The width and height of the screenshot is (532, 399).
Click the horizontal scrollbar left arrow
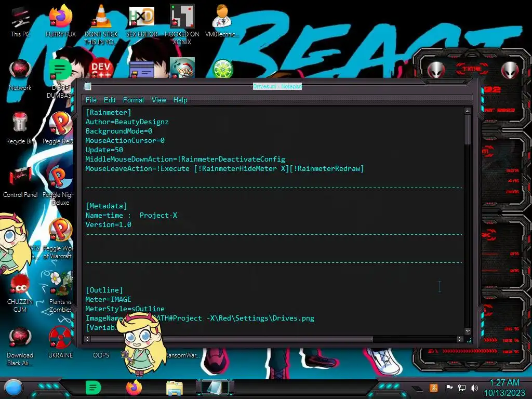(87, 339)
